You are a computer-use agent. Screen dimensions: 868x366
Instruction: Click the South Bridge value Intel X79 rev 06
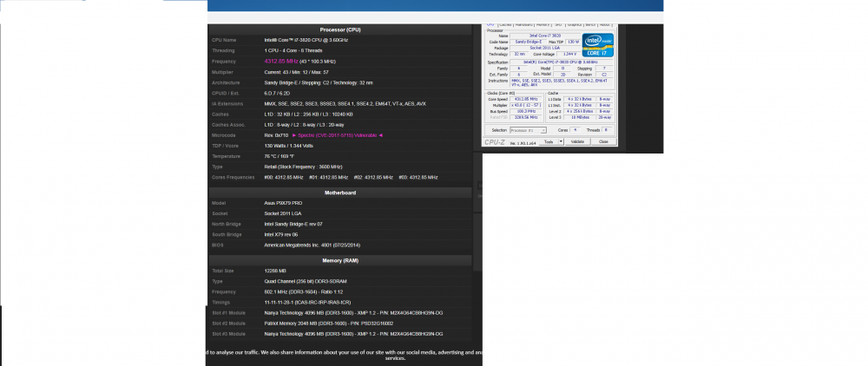click(280, 235)
